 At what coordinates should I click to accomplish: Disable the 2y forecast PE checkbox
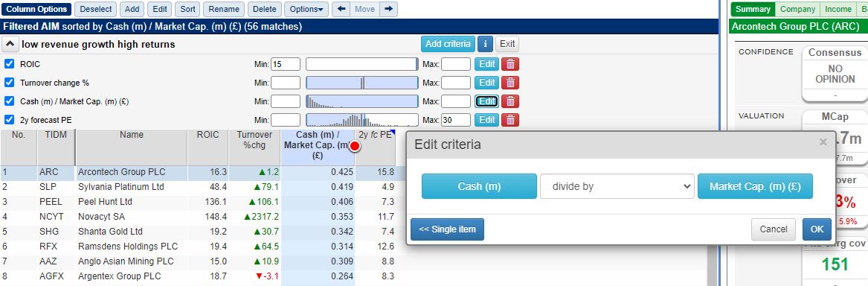coord(10,120)
